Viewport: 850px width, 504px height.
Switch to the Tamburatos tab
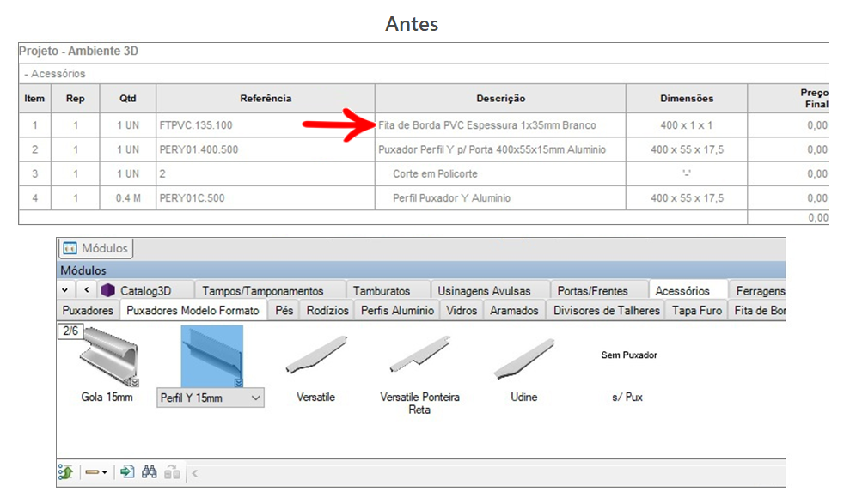click(x=382, y=291)
